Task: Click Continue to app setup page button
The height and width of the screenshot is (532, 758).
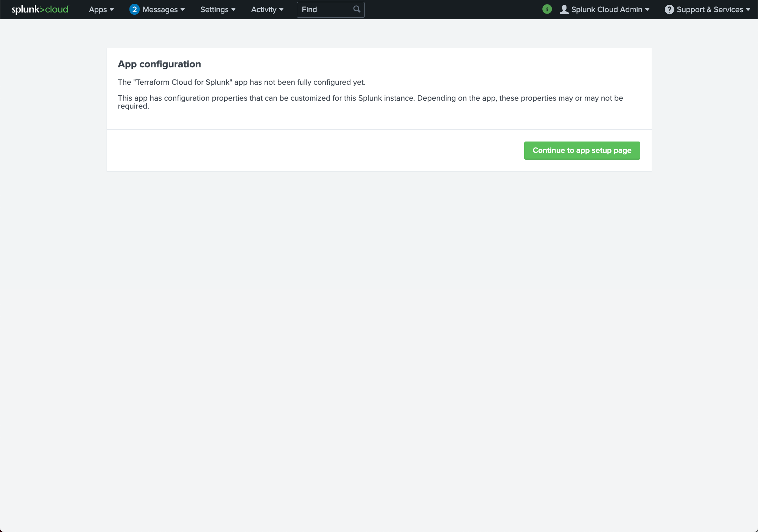Action: (x=582, y=151)
